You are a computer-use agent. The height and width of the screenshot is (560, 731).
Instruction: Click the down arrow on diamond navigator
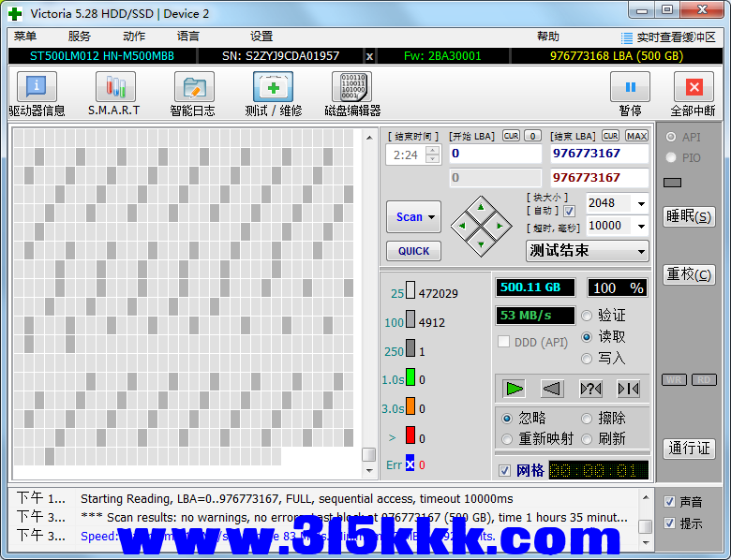tap(481, 244)
